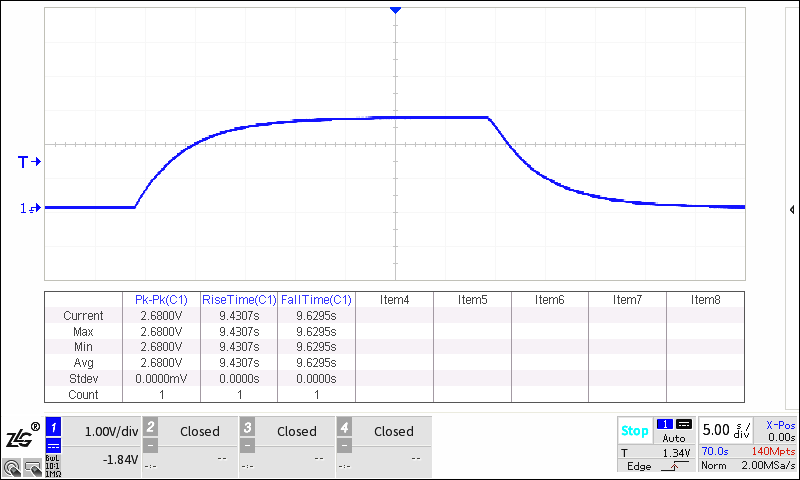Click the ZLG logo icon
The height and width of the screenshot is (480, 800).
click(x=21, y=436)
